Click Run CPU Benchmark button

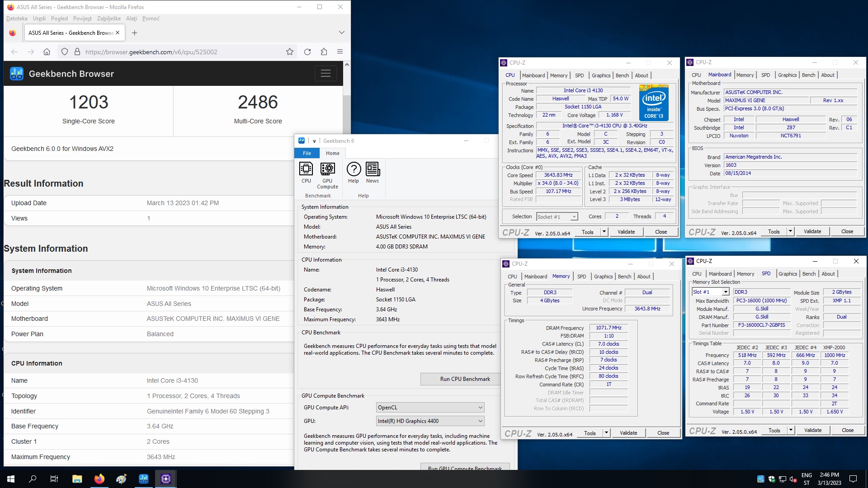(x=465, y=379)
